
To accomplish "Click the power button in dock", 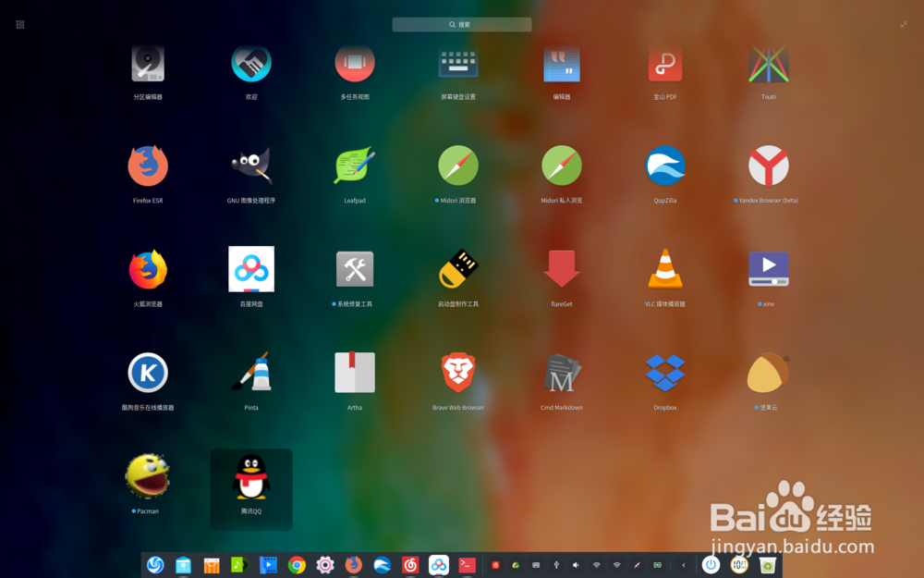I will (x=711, y=565).
